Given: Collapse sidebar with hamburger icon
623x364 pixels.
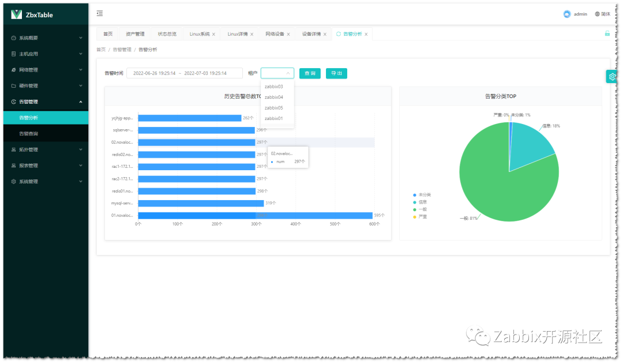Looking at the screenshot, I should [100, 13].
